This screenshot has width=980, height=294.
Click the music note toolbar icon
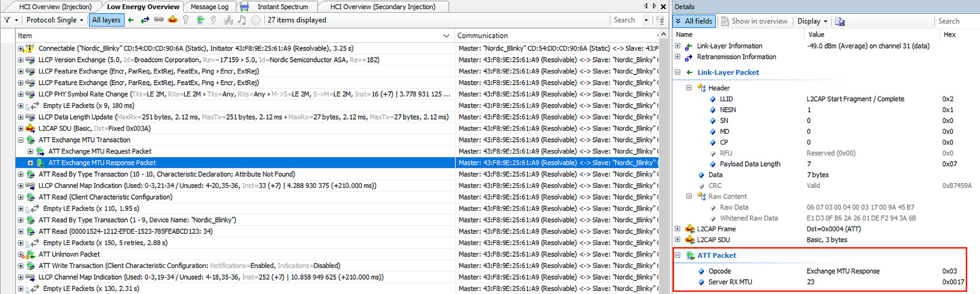242,20
